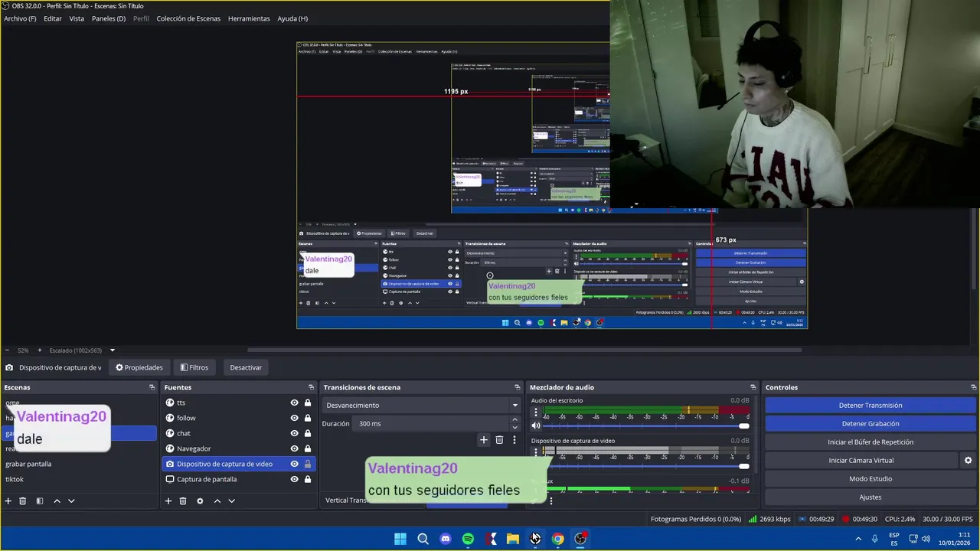Remove the transition with the Transiciones trash icon

[499, 440]
